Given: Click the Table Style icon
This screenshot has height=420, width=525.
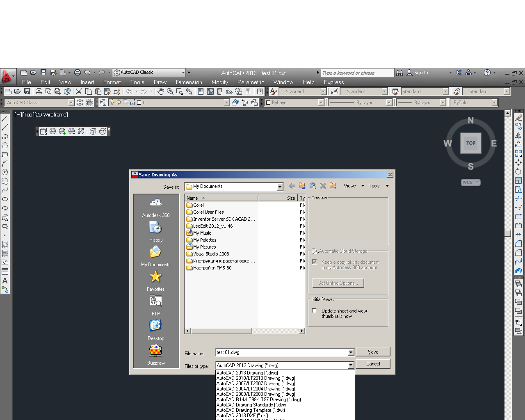Looking at the screenshot, I should (x=396, y=91).
